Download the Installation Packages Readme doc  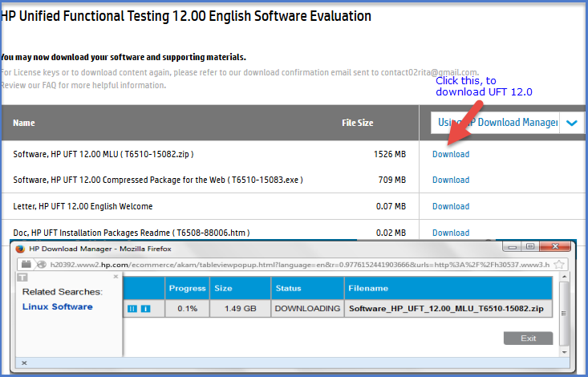(451, 233)
